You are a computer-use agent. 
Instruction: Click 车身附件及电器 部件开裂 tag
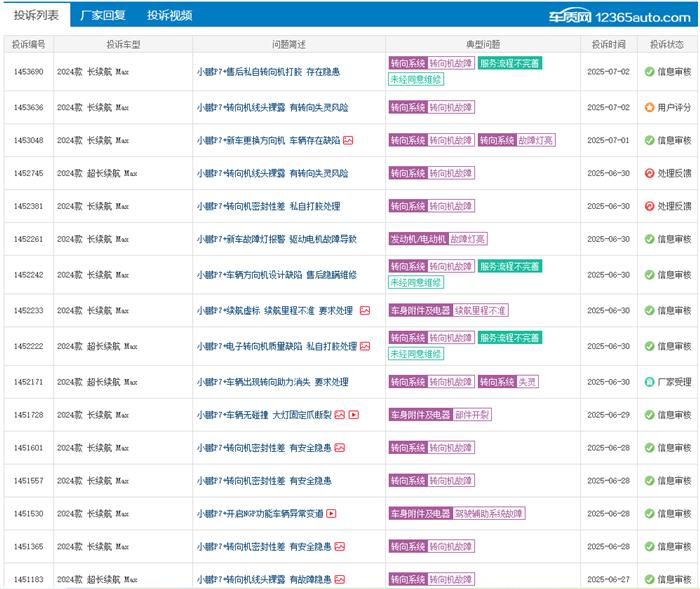(440, 415)
